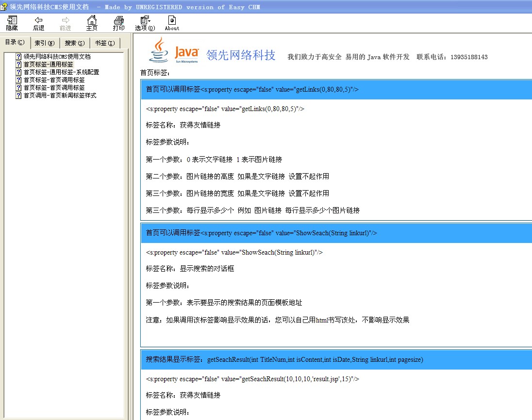Image resolution: width=532 pixels, height=420 pixels.
Task: Go to home with 主页 icon
Action: 92,23
